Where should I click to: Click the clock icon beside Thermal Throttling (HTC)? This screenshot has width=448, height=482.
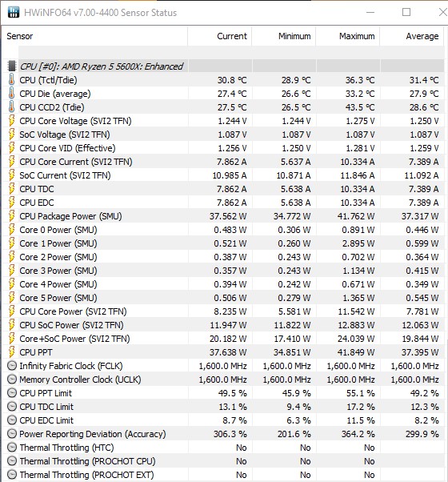pos(12,448)
